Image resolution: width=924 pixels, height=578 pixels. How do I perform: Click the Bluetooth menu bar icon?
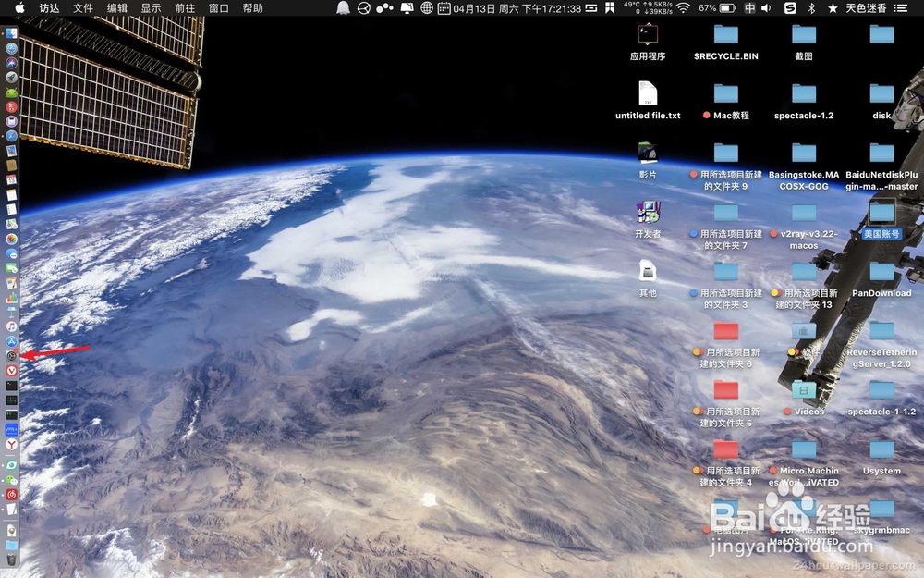coord(811,8)
